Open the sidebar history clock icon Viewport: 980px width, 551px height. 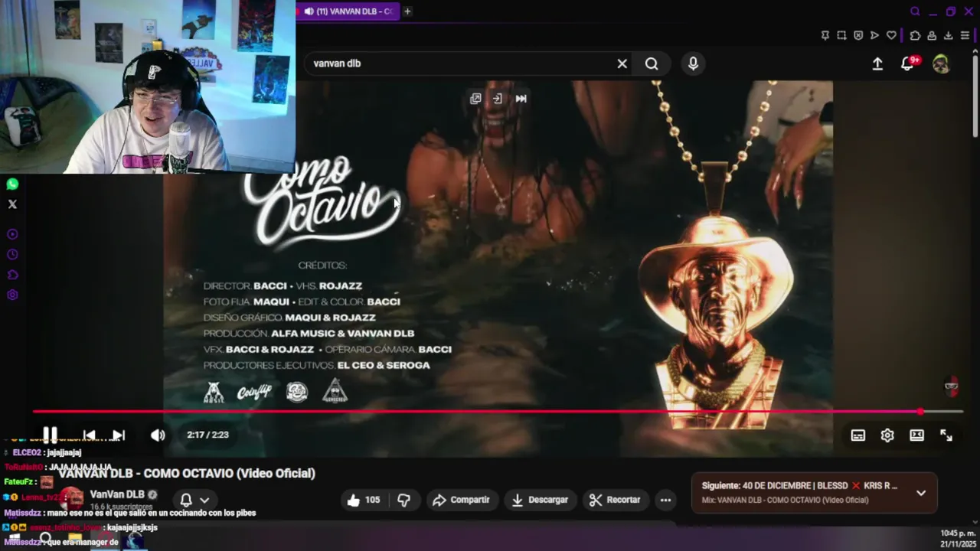point(12,255)
